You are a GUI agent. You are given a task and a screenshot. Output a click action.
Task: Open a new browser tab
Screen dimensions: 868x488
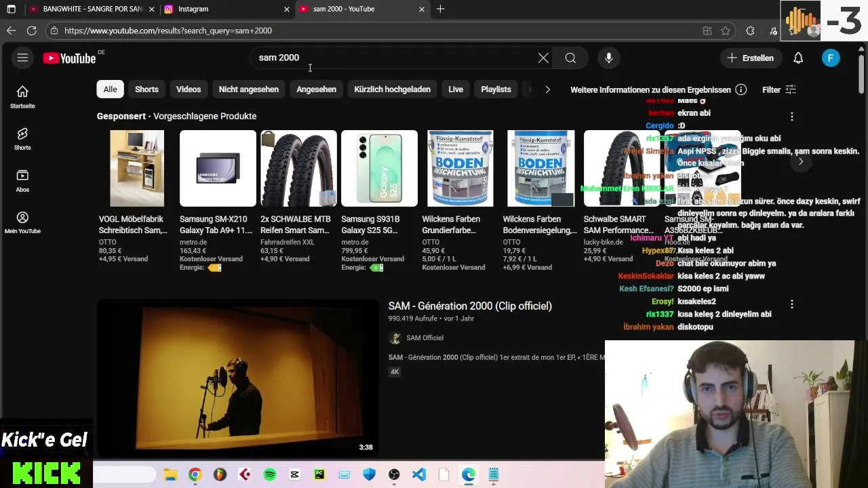coord(440,9)
